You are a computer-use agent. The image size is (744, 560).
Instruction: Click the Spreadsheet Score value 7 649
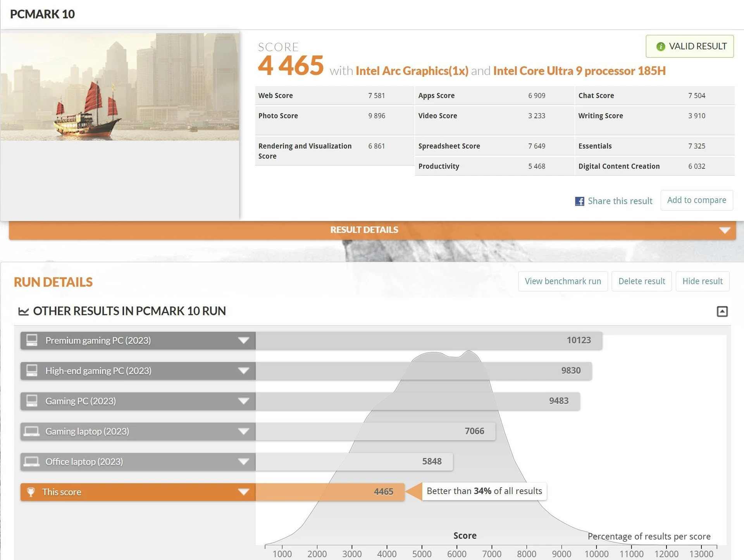point(536,146)
